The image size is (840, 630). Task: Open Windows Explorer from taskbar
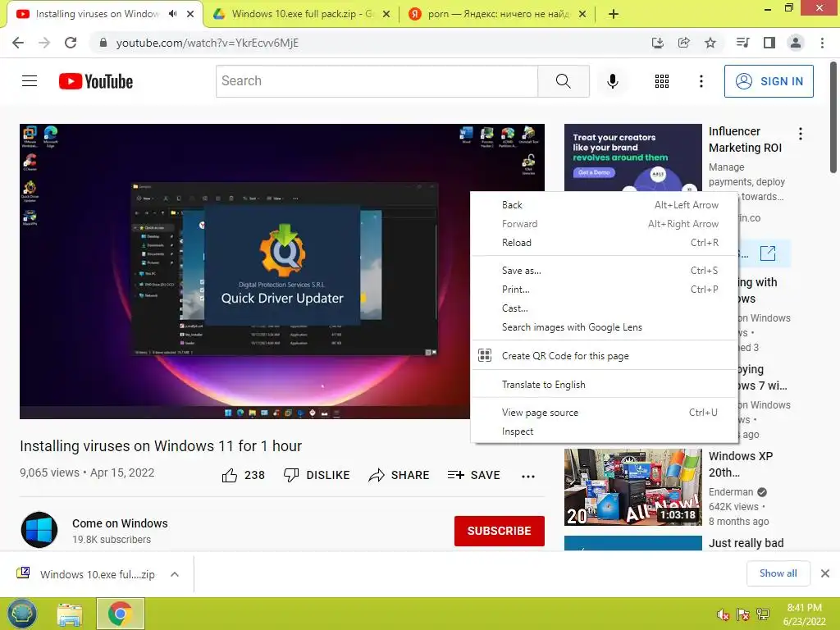coord(71,614)
